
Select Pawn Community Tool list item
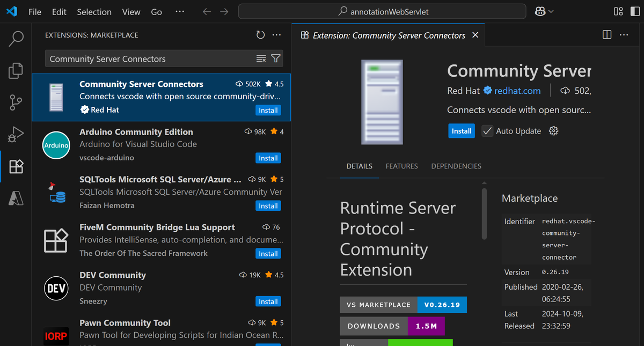pos(161,329)
